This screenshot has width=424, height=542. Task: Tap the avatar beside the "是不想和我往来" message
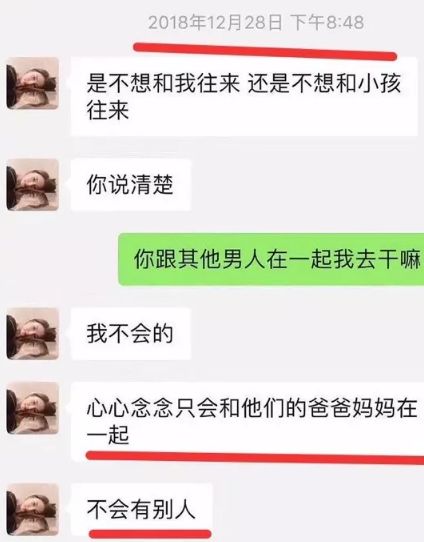click(x=32, y=83)
